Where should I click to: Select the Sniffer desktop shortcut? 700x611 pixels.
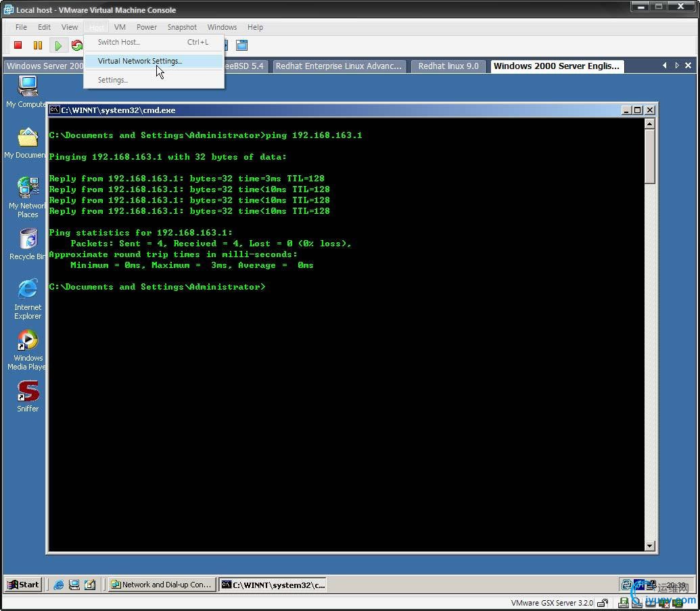tap(28, 396)
